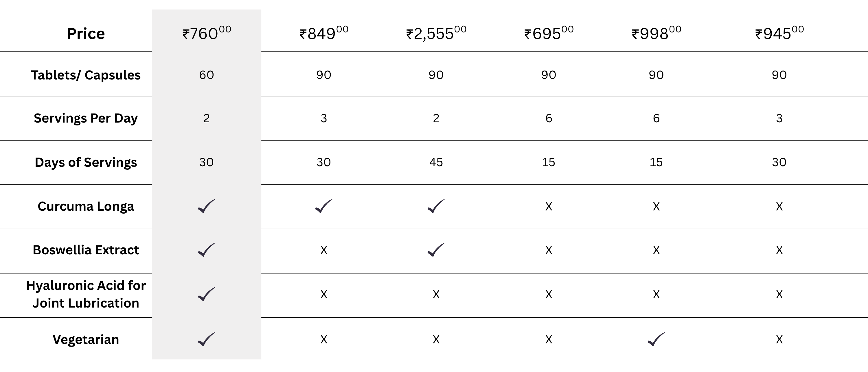This screenshot has width=868, height=372.
Task: Click the Hyaluronic Acid X under ₹2,555
Action: pos(436,295)
